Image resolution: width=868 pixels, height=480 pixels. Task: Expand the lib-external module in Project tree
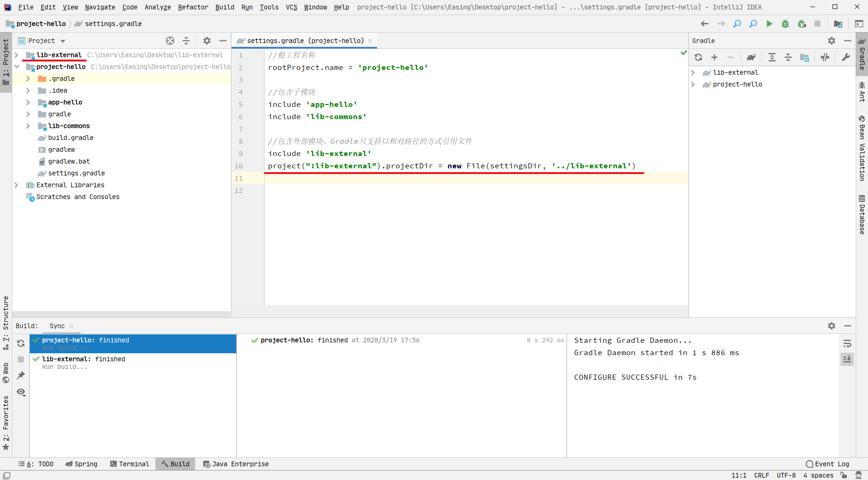click(x=17, y=55)
